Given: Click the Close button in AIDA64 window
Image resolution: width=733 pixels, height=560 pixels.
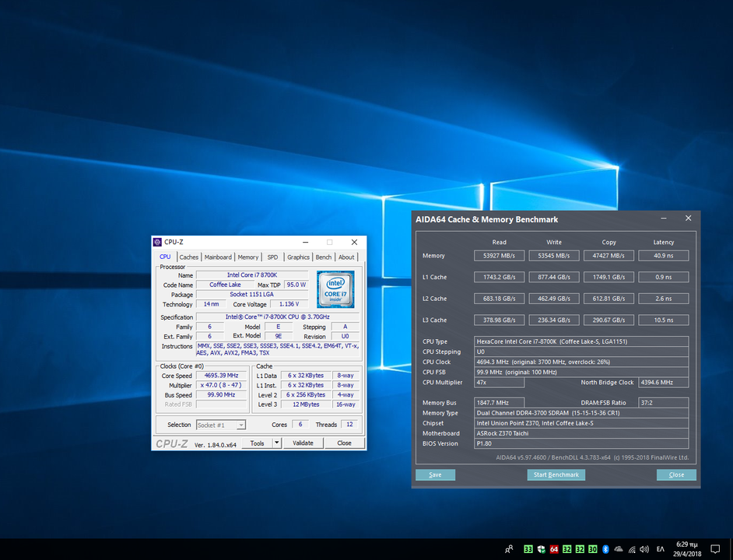Looking at the screenshot, I should coord(676,475).
